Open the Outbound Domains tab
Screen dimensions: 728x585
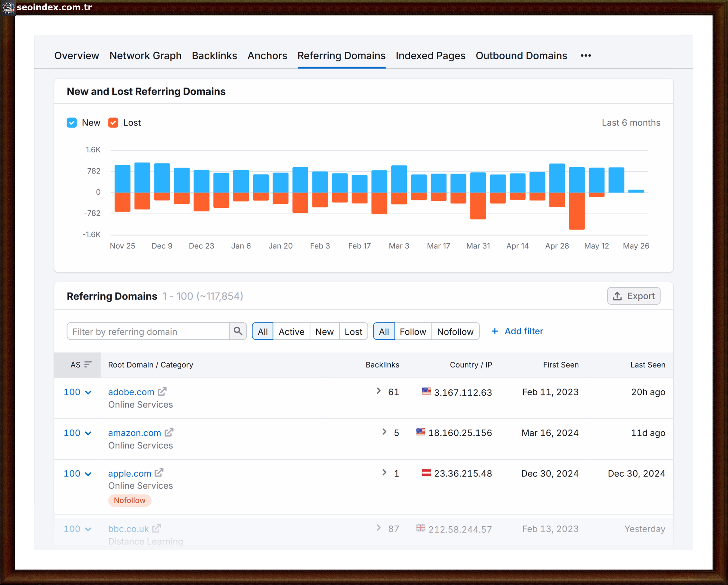tap(521, 56)
